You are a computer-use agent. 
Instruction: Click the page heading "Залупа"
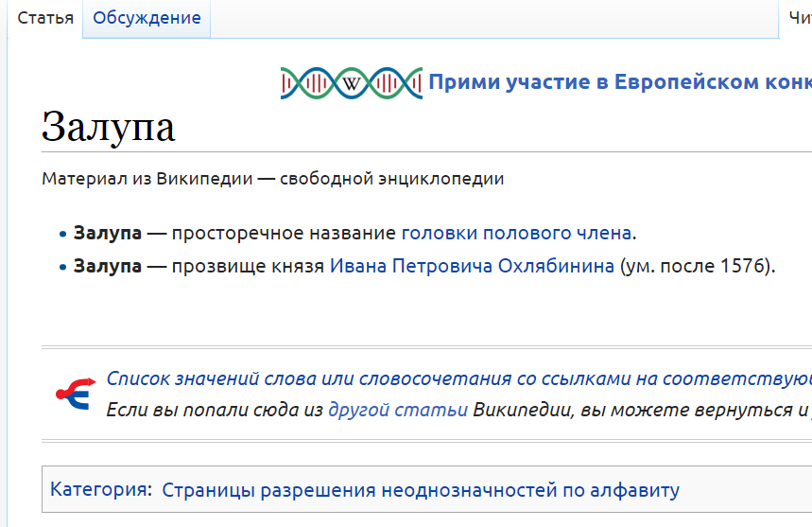pyautogui.click(x=109, y=127)
